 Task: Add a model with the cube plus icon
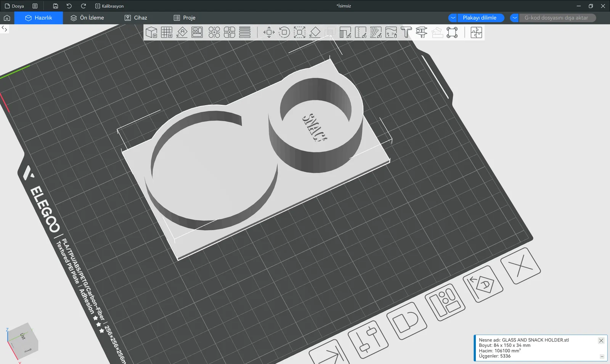click(x=151, y=32)
